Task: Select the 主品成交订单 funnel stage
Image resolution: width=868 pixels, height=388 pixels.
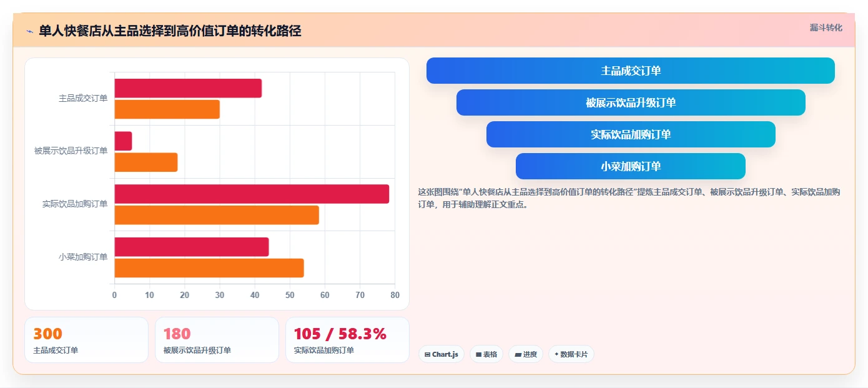Action: (631, 71)
